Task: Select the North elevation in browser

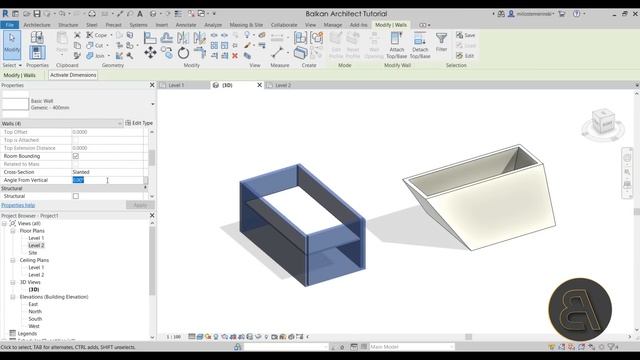Action: tap(35, 311)
